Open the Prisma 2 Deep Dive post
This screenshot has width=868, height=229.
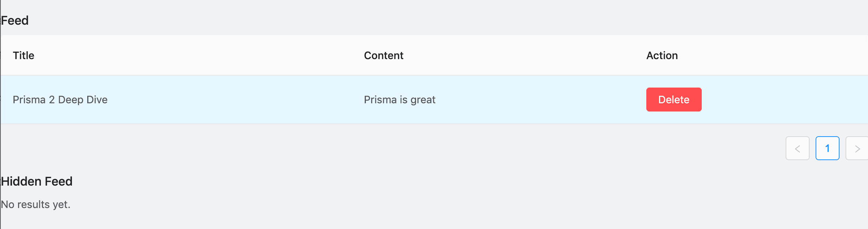click(60, 100)
